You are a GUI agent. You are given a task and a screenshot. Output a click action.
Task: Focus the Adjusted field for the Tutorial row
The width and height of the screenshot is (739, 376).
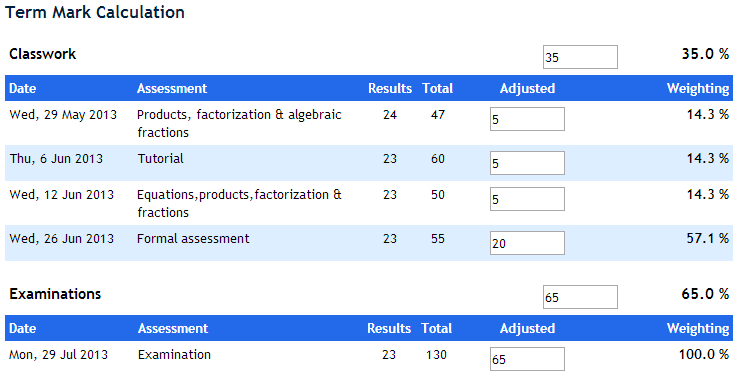click(527, 163)
